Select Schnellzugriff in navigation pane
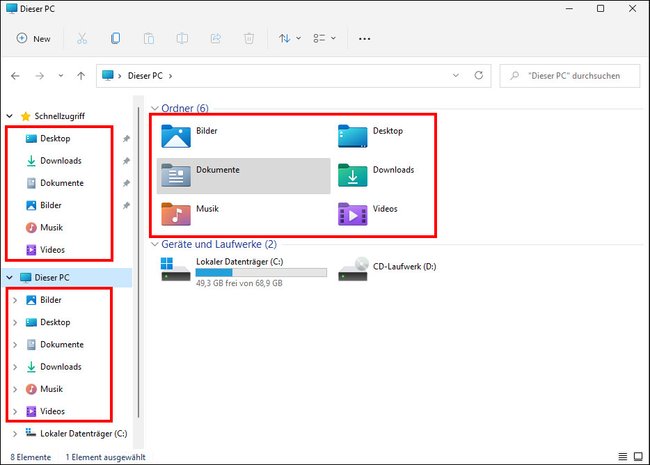This screenshot has height=465, width=650. click(x=59, y=116)
